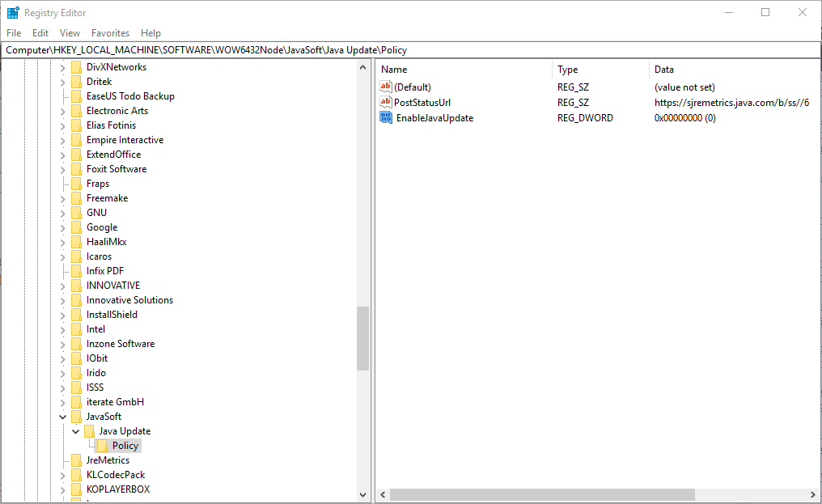
Task: Collapse the Java Update subkey
Action: click(x=75, y=431)
